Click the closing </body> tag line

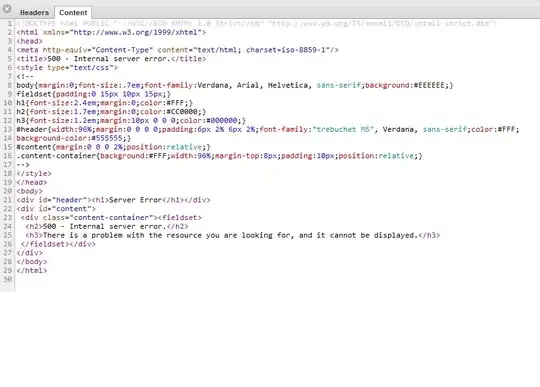[32, 262]
